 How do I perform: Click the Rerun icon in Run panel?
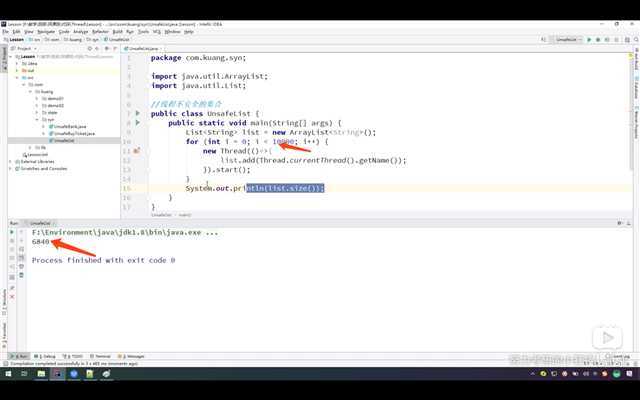pos(12,232)
